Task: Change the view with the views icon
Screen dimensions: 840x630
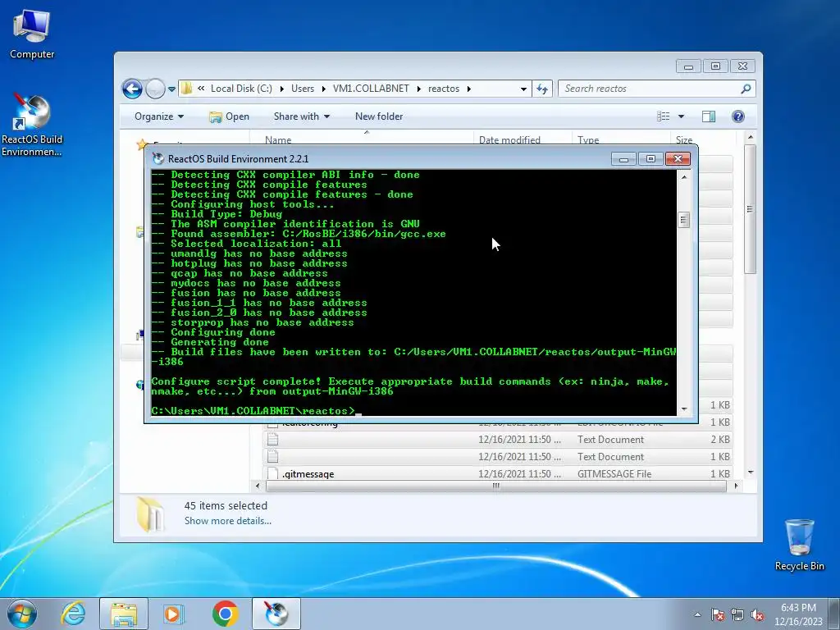Action: [x=663, y=116]
